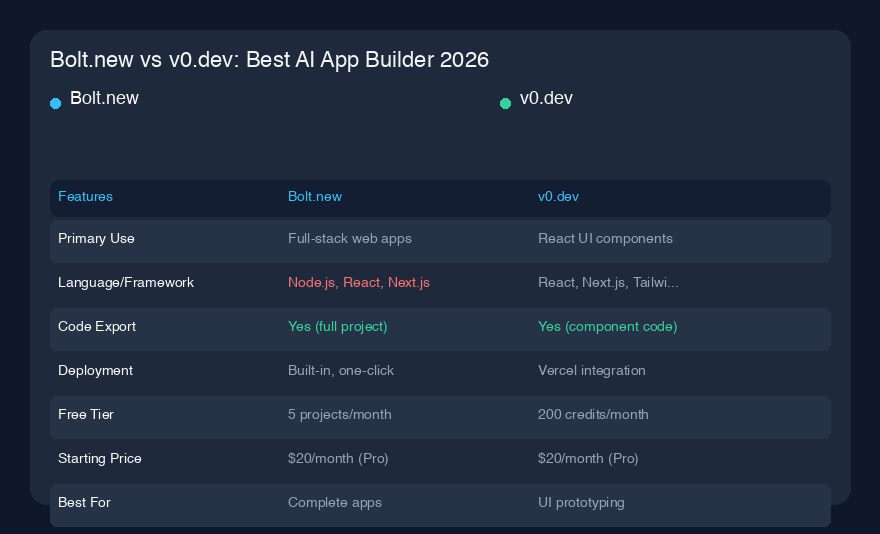Click the Features column header

85,197
